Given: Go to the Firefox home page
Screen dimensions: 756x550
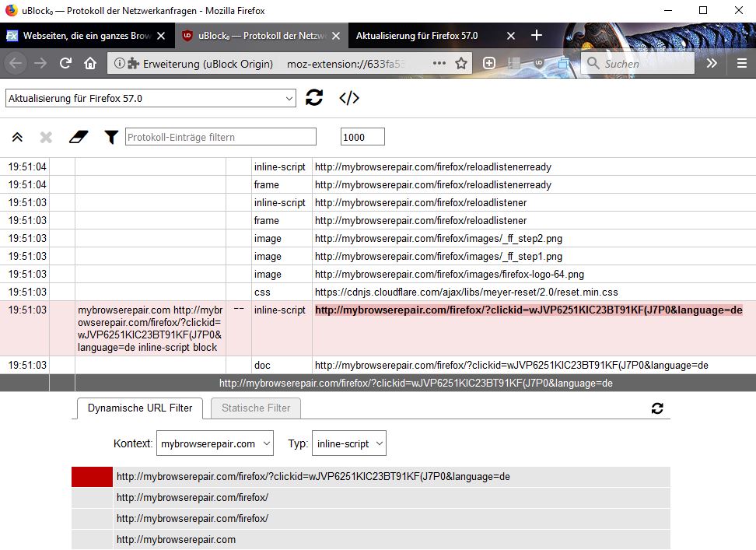Looking at the screenshot, I should [90, 63].
